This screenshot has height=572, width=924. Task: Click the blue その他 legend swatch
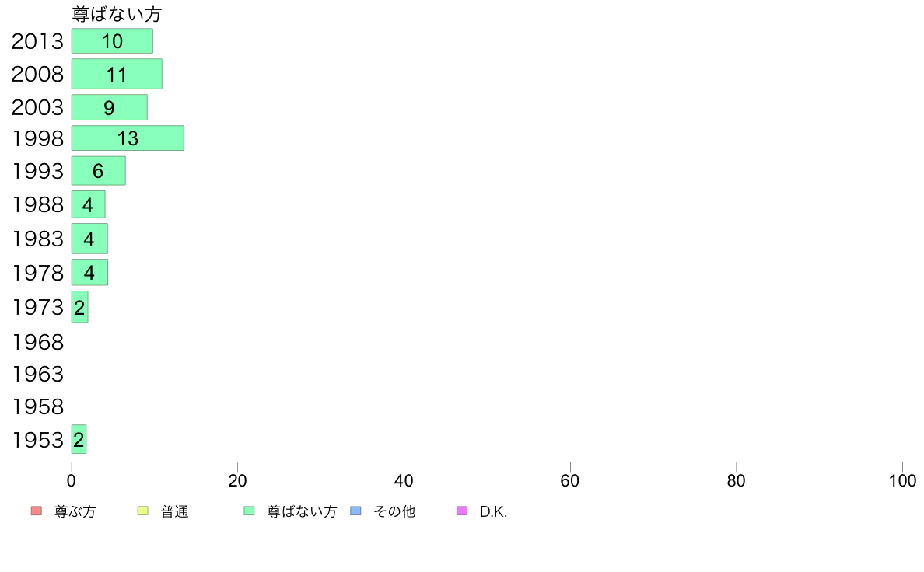pyautogui.click(x=355, y=511)
